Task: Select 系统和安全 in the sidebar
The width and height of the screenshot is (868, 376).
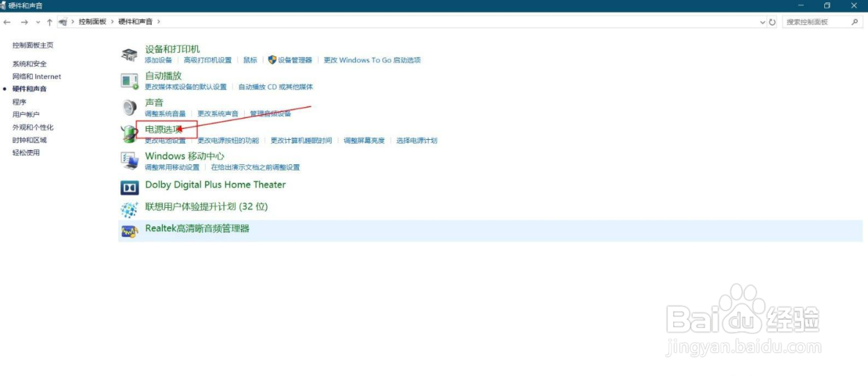Action: click(28, 64)
